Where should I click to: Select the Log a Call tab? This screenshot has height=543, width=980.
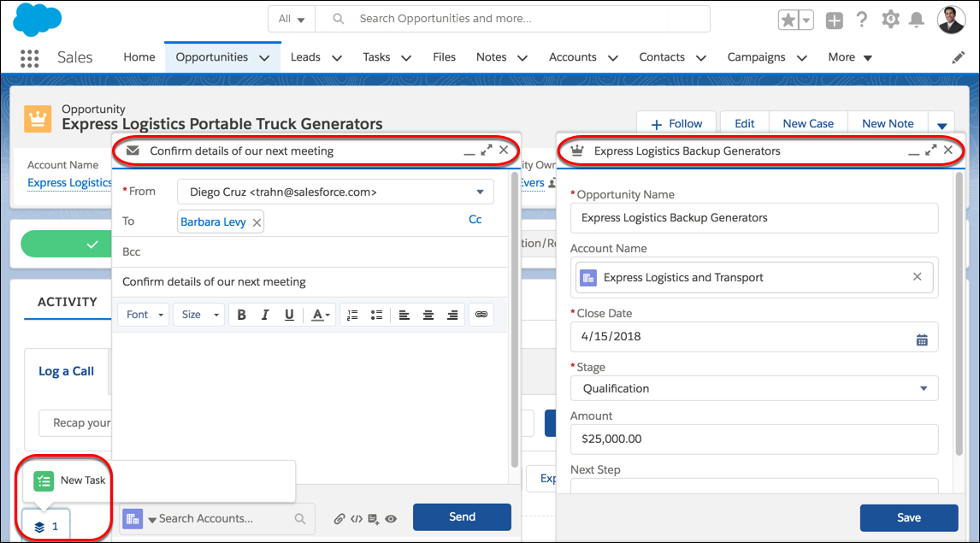coord(66,371)
